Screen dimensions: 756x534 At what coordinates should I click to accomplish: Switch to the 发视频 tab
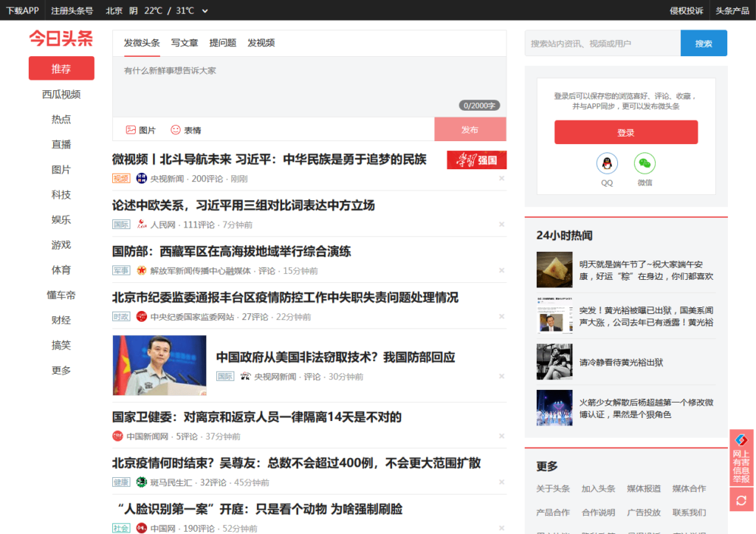tap(261, 43)
